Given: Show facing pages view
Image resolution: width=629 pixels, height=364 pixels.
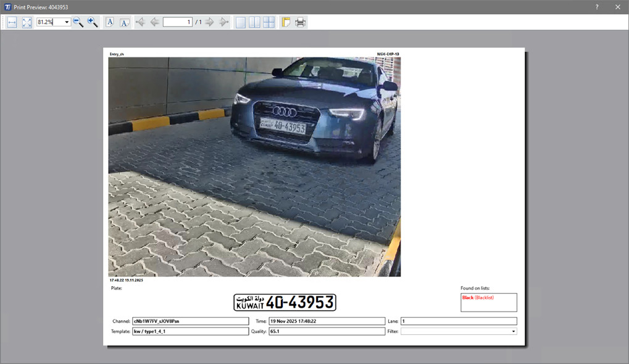Looking at the screenshot, I should (x=254, y=22).
